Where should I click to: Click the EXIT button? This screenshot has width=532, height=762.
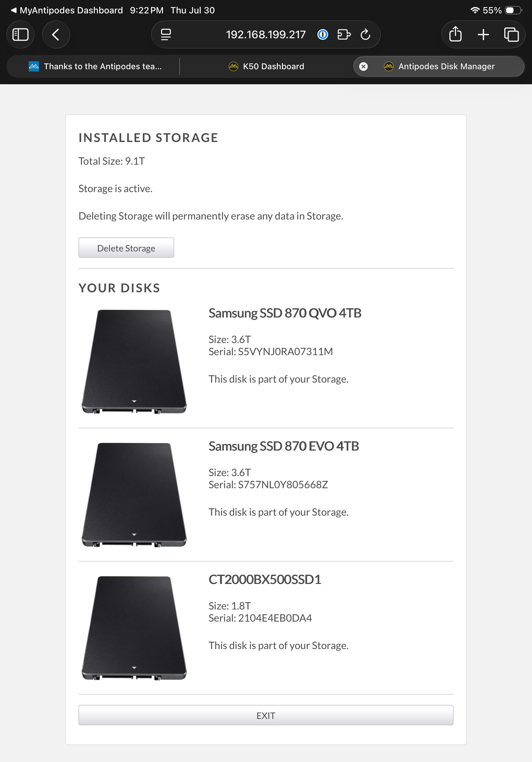pos(266,715)
